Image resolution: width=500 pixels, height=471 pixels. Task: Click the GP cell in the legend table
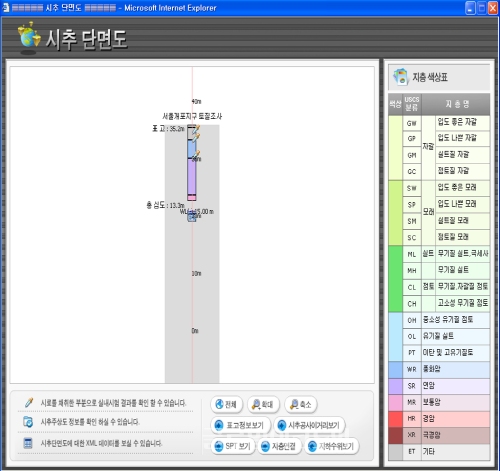pyautogui.click(x=412, y=138)
